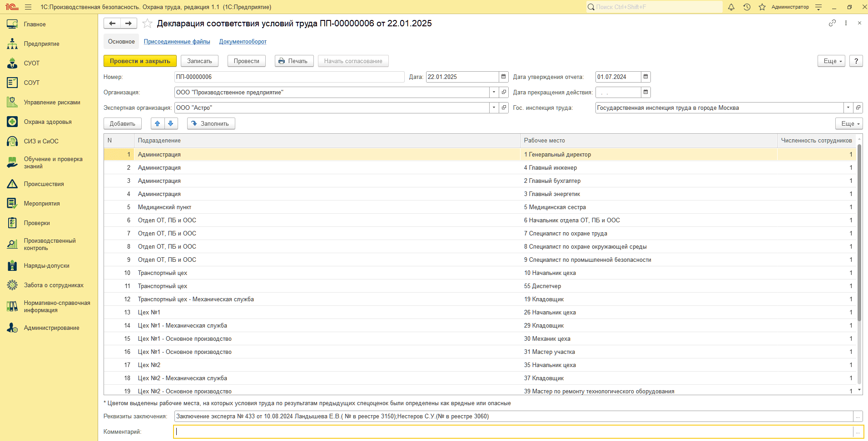
Task: Focus the Номер input field
Action: (289, 77)
